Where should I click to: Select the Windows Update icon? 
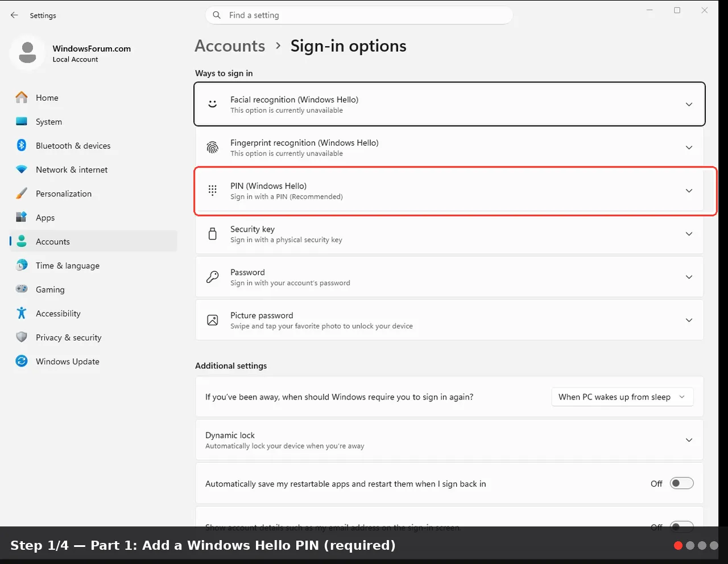point(22,361)
